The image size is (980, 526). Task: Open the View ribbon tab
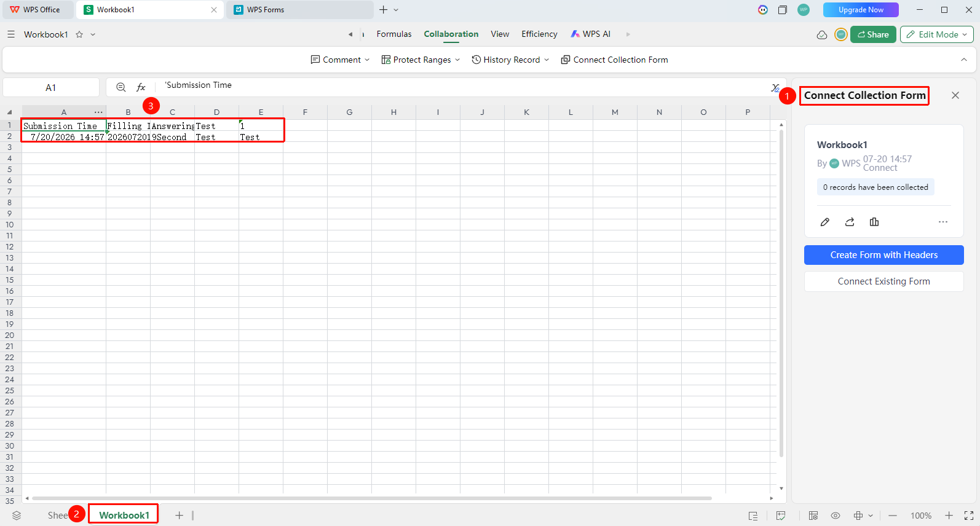tap(500, 34)
